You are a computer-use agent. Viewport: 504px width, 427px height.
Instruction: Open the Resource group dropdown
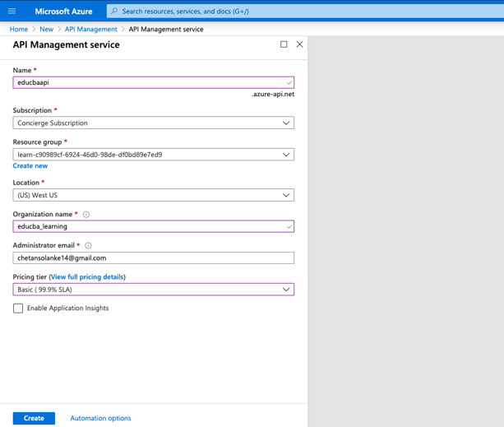(x=153, y=155)
